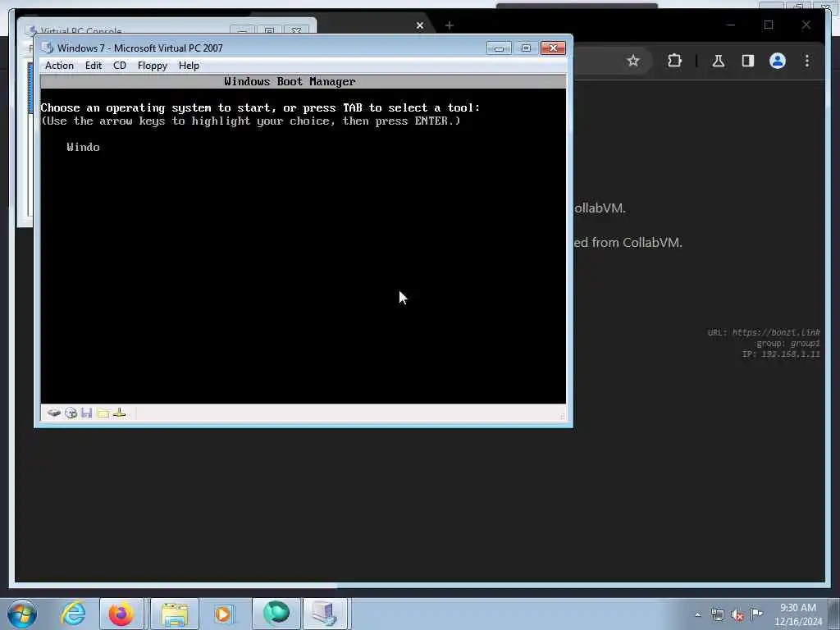
Task: Click the network adapter icon in status bar
Action: (120, 413)
